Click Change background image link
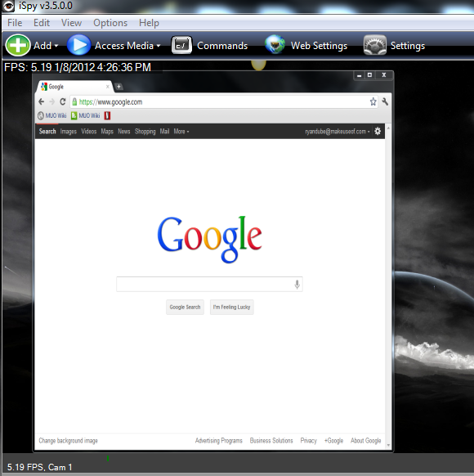The height and width of the screenshot is (476, 474). pos(68,441)
